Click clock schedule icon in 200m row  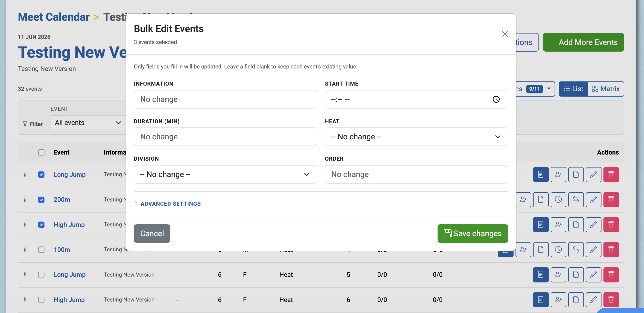point(558,199)
